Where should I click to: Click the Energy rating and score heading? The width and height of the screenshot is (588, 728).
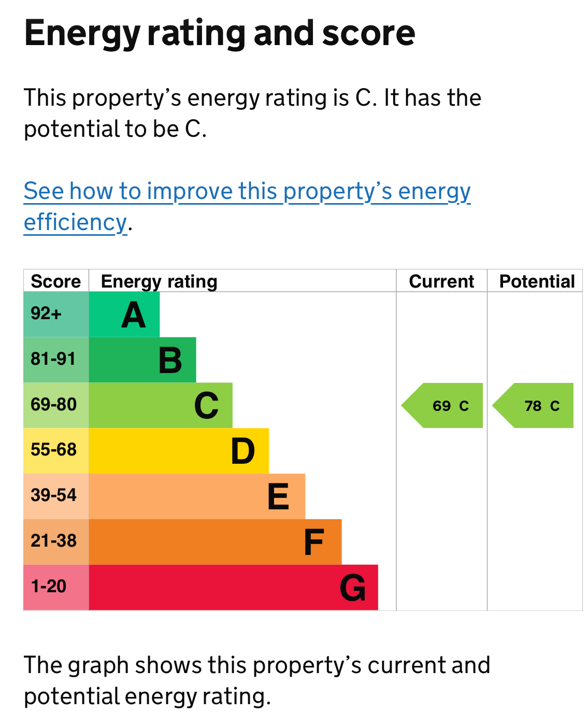coord(220,33)
